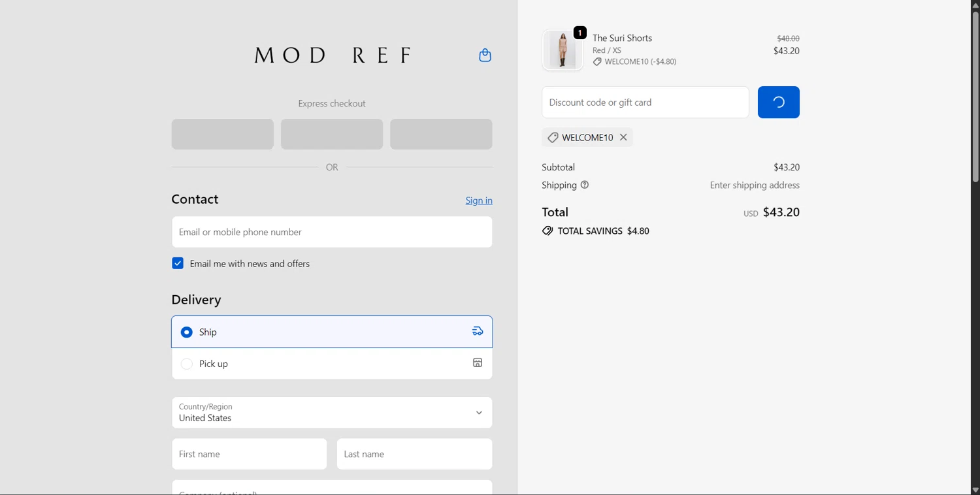The width and height of the screenshot is (980, 495).
Task: Open the shopping bag cart icon
Action: click(x=485, y=56)
